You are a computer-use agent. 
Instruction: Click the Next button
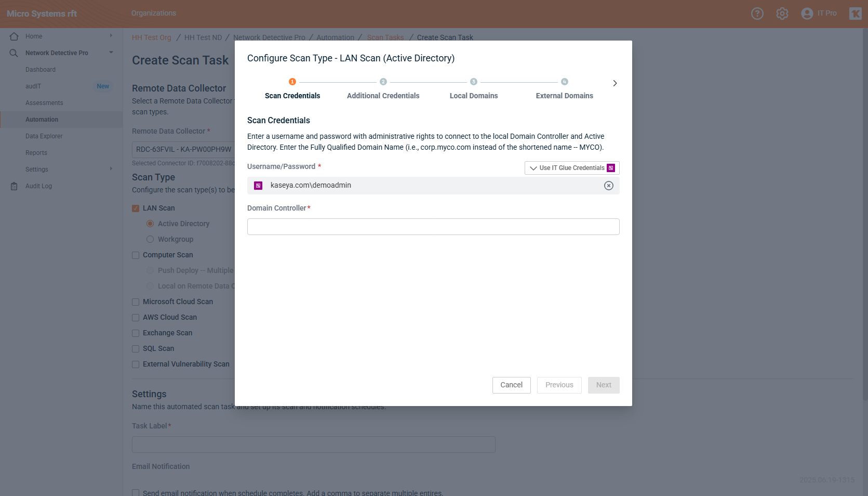tap(604, 385)
